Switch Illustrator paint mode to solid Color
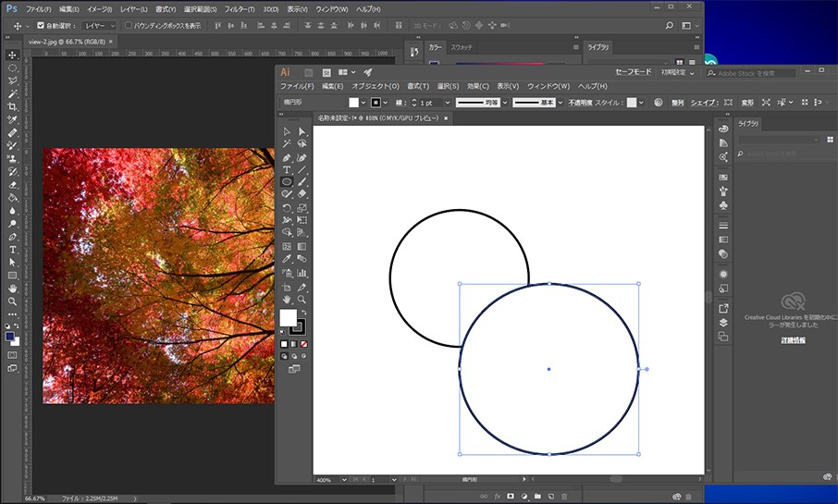The width and height of the screenshot is (838, 504). (x=284, y=344)
